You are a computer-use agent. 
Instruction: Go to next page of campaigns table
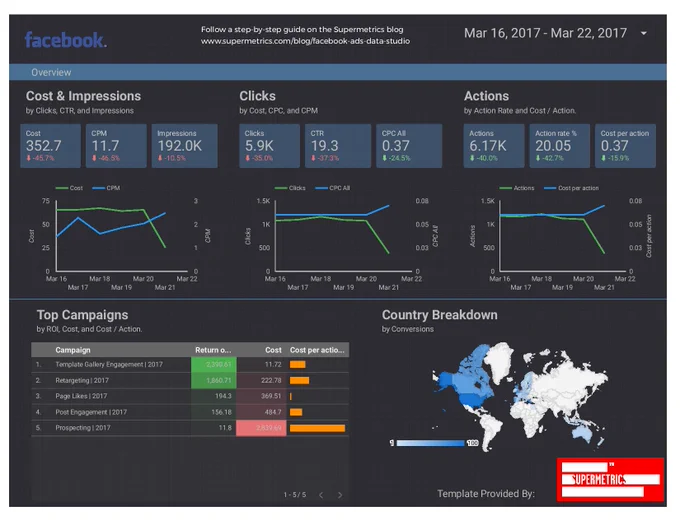(x=340, y=495)
